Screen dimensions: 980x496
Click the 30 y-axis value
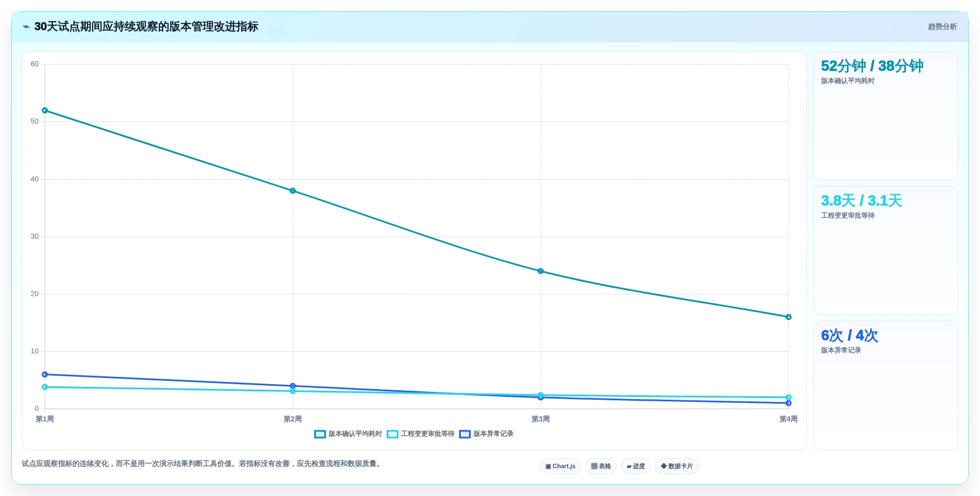(35, 237)
